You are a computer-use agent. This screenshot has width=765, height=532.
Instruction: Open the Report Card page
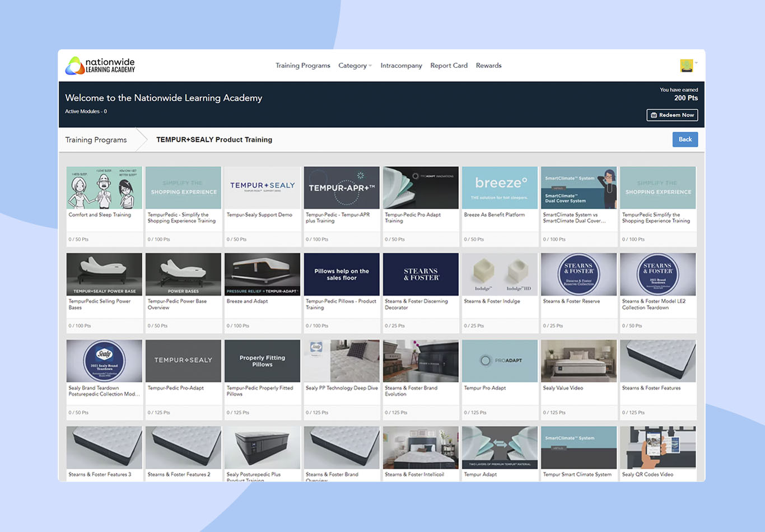[449, 66]
